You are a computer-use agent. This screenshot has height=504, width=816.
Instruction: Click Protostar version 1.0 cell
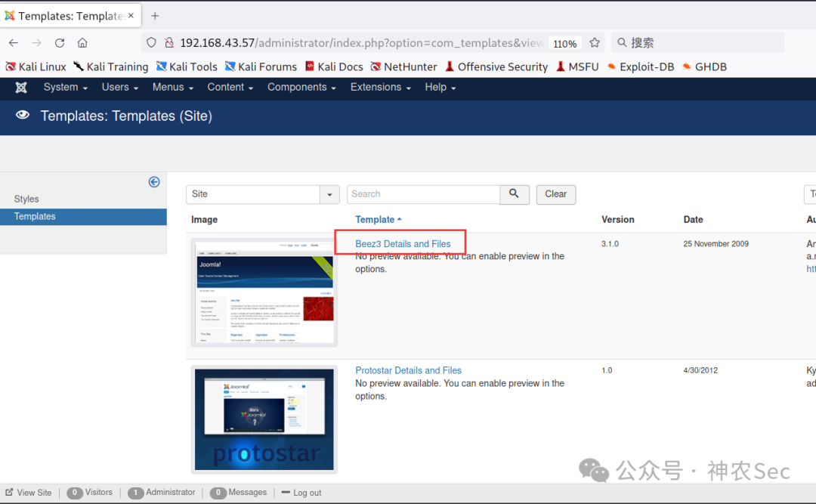tap(607, 370)
